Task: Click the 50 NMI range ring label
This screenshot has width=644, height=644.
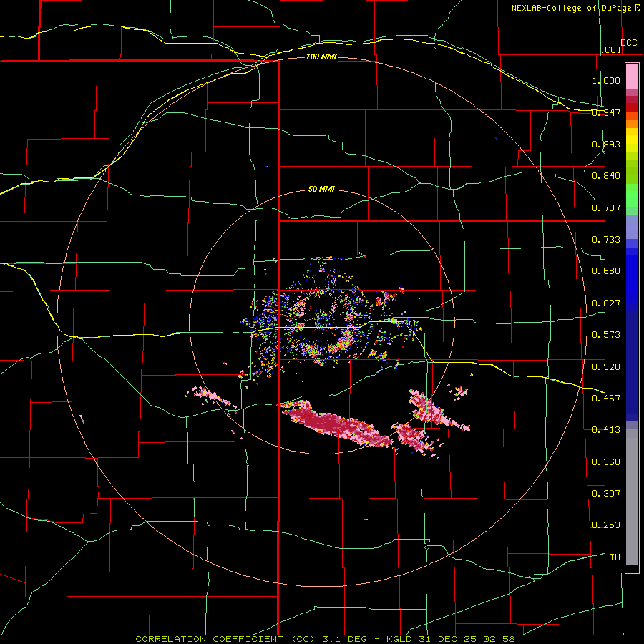Action: 321,189
